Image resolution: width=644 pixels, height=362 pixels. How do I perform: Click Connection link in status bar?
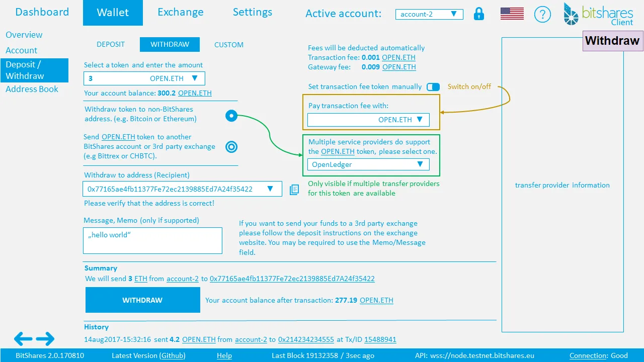tap(588, 355)
